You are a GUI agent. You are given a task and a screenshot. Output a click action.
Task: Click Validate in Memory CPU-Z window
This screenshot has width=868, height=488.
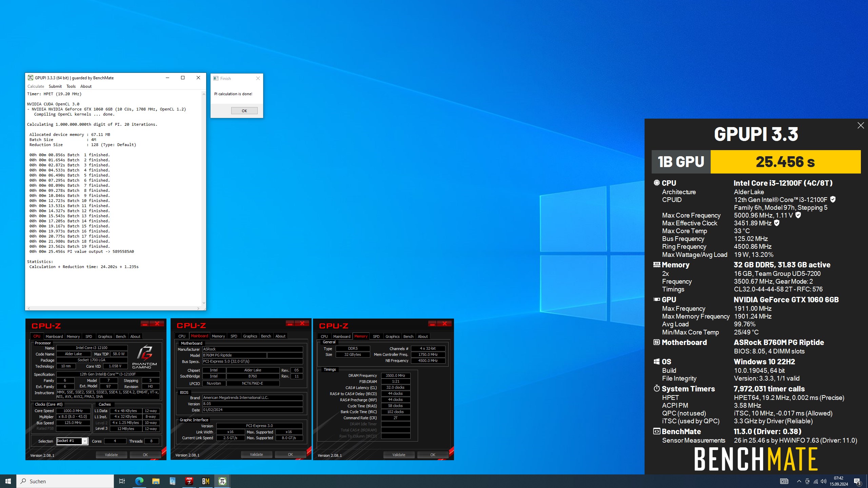coord(399,455)
